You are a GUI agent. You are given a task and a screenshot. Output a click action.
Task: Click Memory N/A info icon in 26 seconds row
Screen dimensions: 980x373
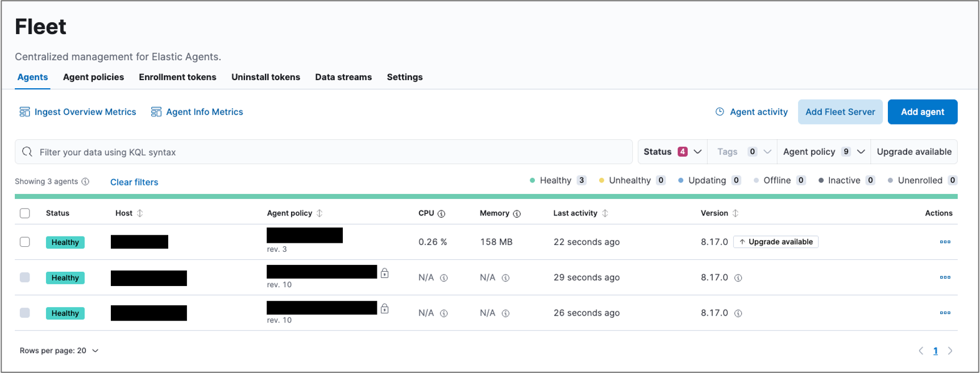pyautogui.click(x=505, y=313)
